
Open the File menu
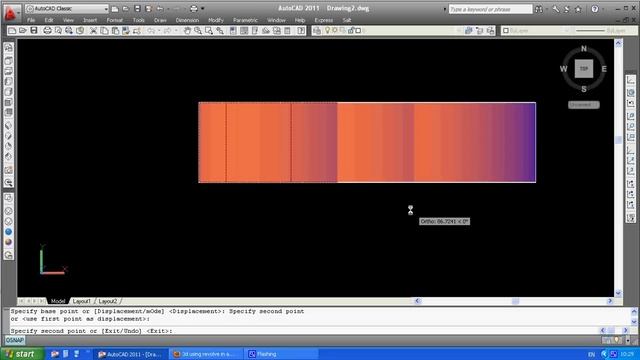click(31, 20)
